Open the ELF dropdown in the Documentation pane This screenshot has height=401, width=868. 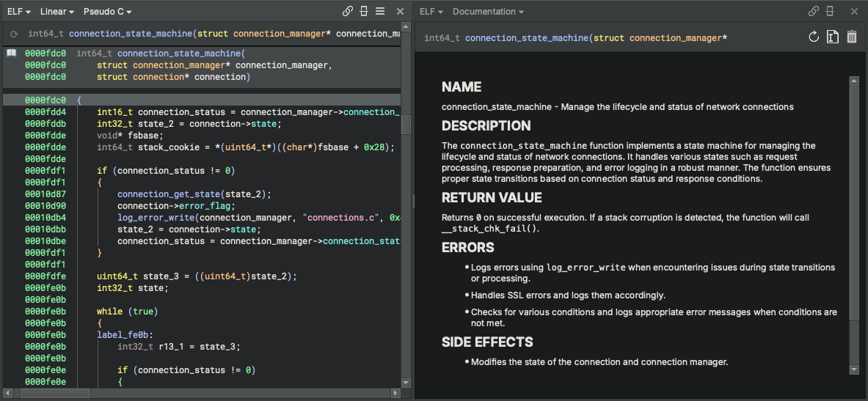pos(431,11)
